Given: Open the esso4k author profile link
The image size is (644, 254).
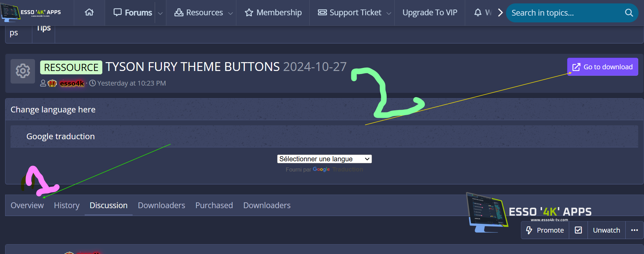Looking at the screenshot, I should 72,83.
